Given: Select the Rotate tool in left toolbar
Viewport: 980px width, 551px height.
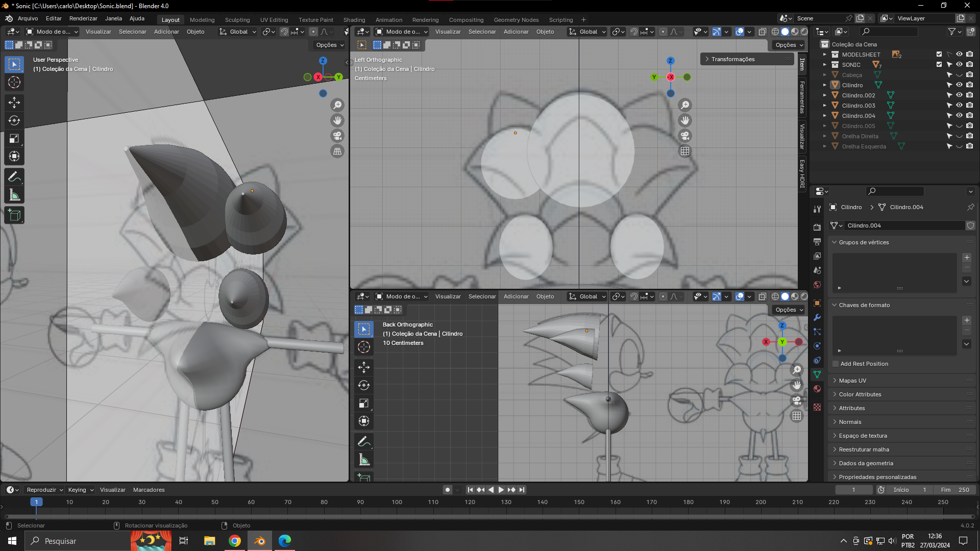Looking at the screenshot, I should [x=14, y=121].
